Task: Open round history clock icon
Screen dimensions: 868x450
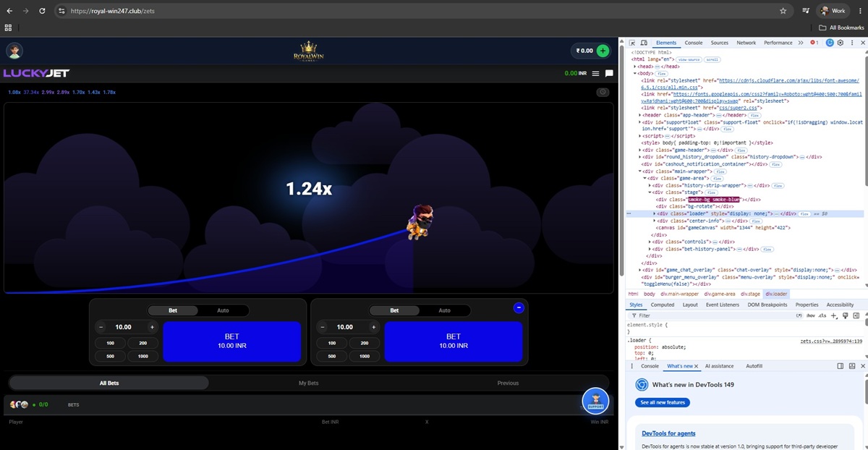Action: coord(603,93)
